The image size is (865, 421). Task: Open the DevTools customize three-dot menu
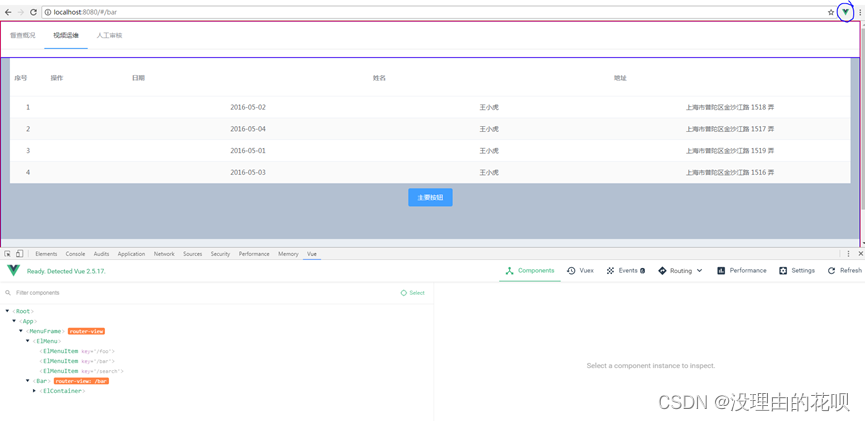click(x=848, y=254)
